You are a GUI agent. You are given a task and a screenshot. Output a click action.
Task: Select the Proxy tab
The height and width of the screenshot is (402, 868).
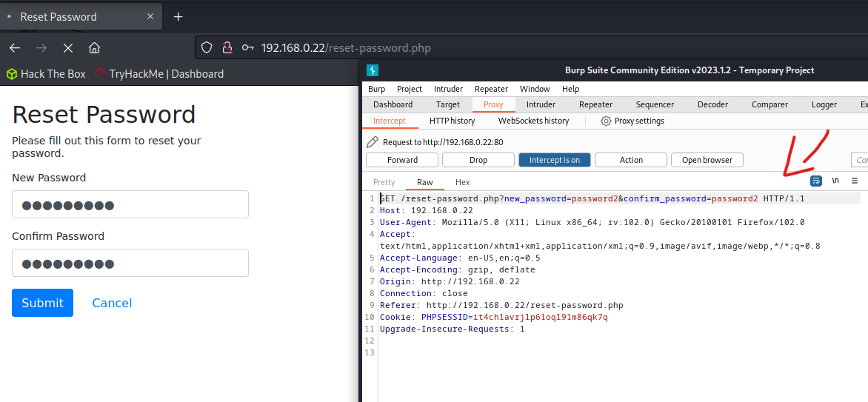pyautogui.click(x=493, y=104)
